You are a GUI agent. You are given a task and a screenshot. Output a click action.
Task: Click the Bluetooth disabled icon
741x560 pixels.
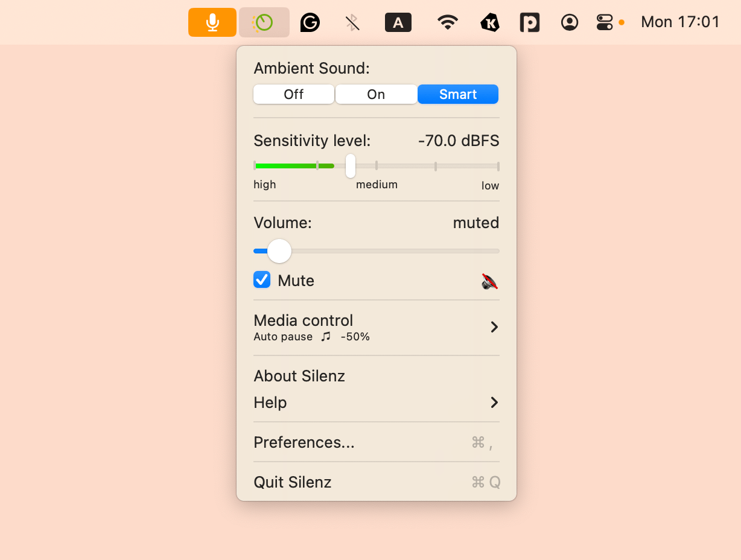[352, 23]
